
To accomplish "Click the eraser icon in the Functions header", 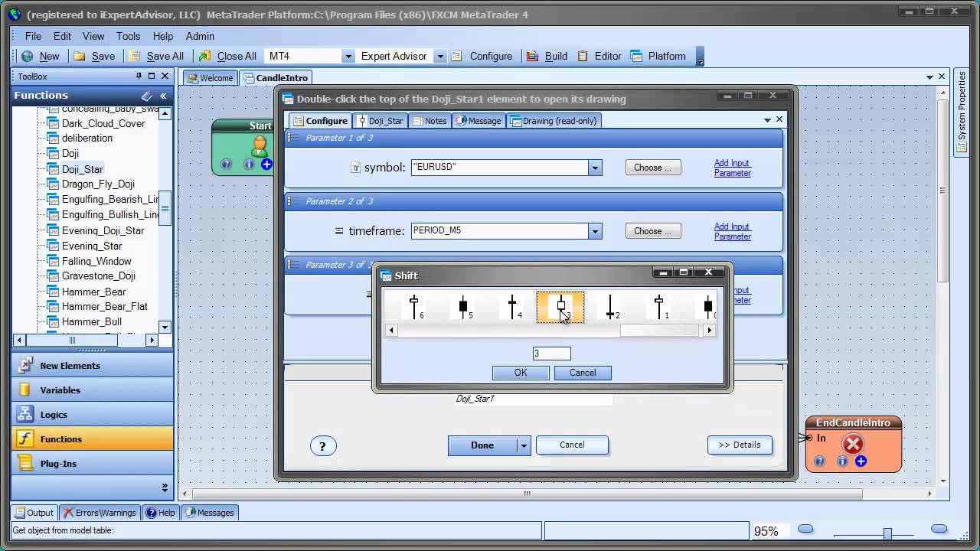I will 147,96.
